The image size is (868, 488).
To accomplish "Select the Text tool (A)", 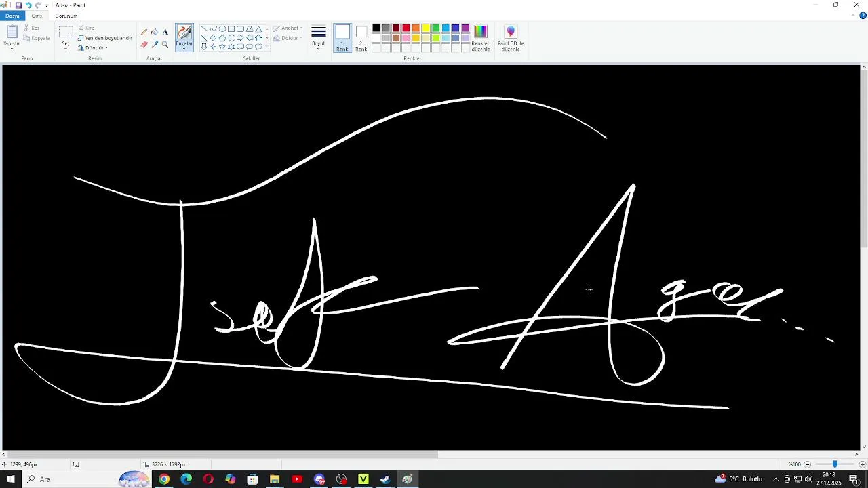I will click(165, 32).
